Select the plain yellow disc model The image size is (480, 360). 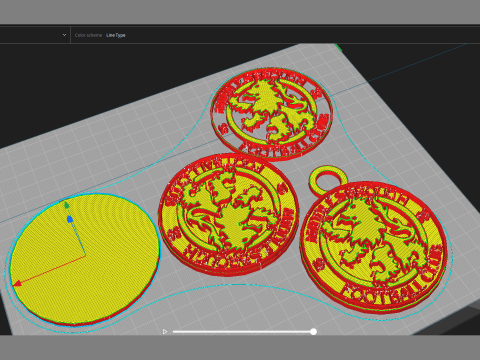tap(85, 259)
